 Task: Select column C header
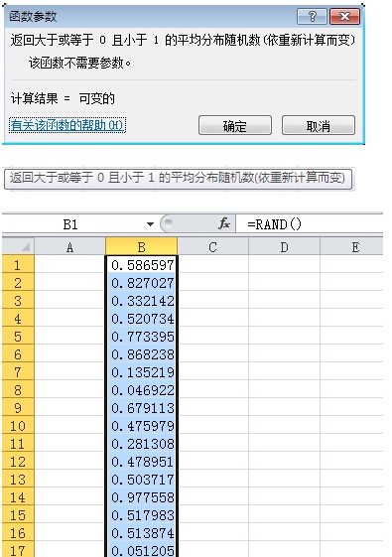[x=212, y=246]
